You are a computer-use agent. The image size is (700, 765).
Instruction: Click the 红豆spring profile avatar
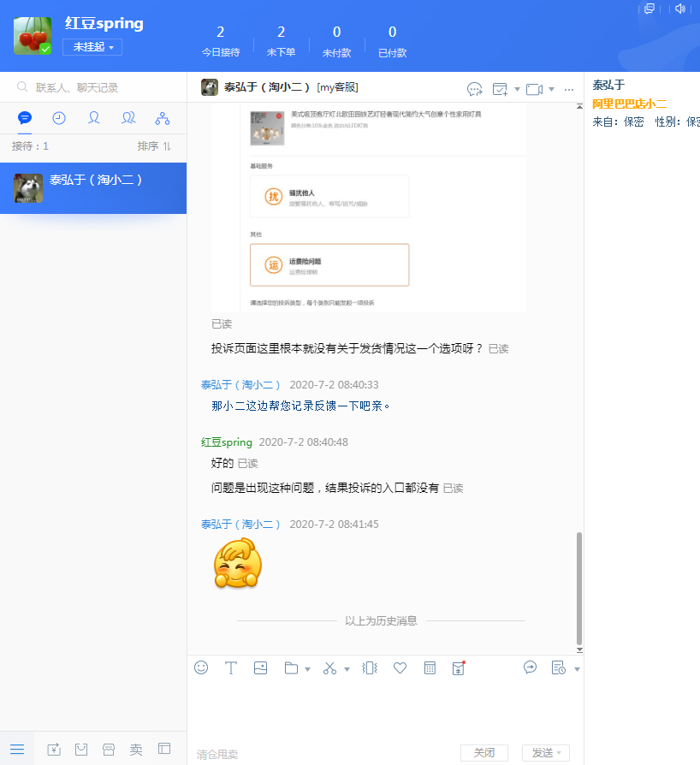point(33,36)
